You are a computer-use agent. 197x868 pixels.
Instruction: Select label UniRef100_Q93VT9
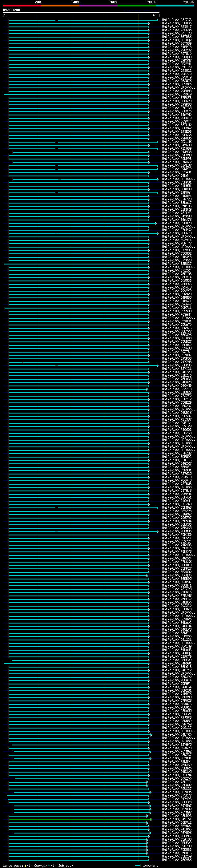tap(177, 78)
